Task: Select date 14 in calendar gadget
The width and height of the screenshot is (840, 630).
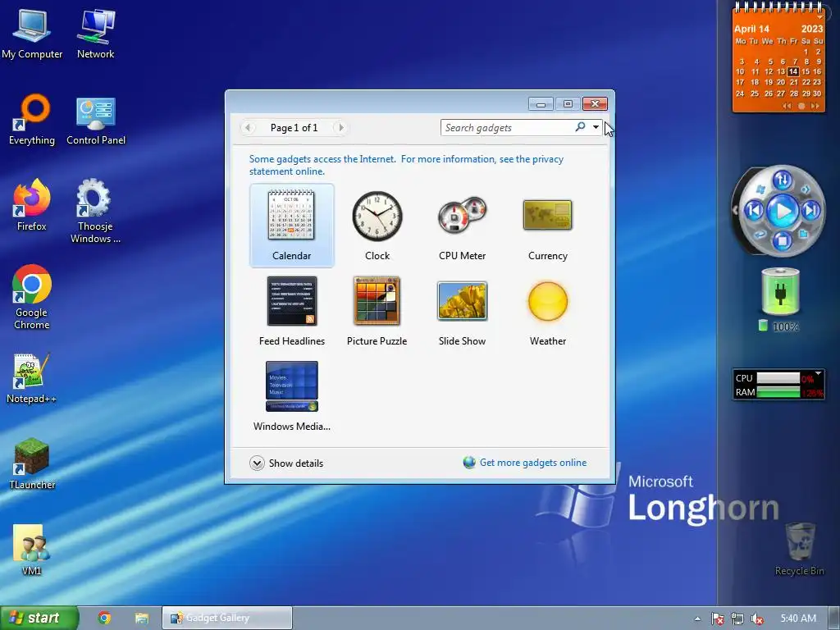Action: click(x=793, y=71)
